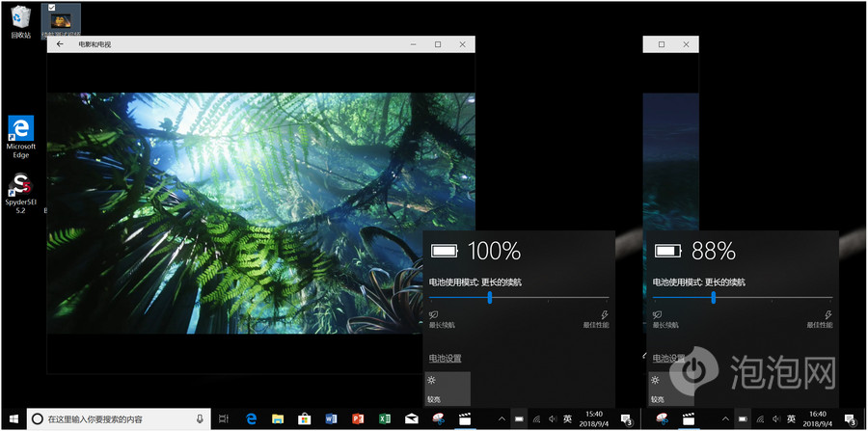Viewport: 868px width, 431px height.
Task: Click the Task View taskbar button
Action: [x=224, y=419]
